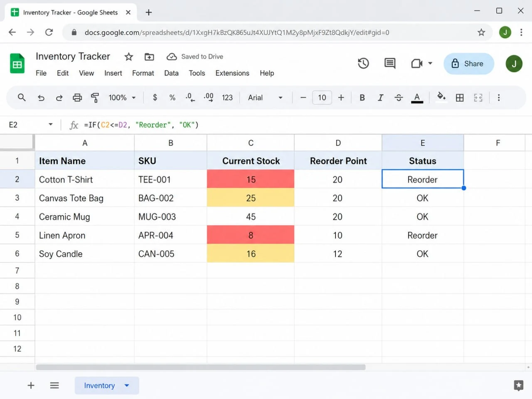Click the merge cells icon
The height and width of the screenshot is (399, 532).
pos(478,98)
